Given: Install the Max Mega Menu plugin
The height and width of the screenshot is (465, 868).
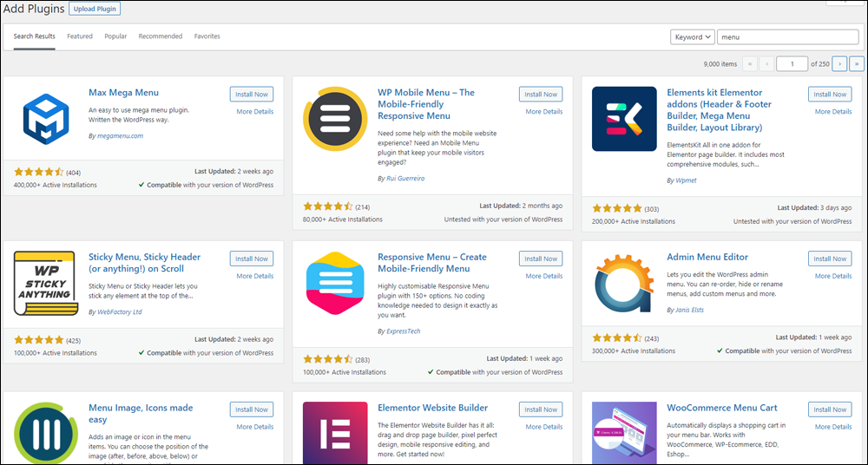Looking at the screenshot, I should (x=252, y=94).
